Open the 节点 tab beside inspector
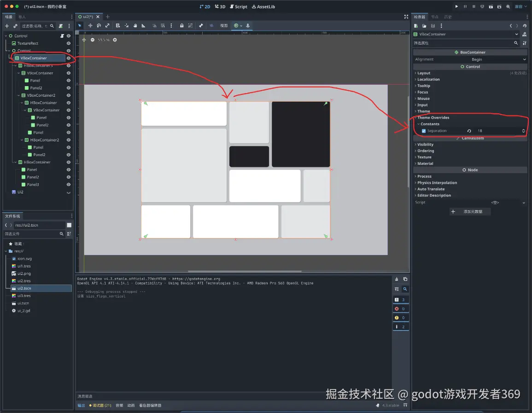 click(434, 17)
